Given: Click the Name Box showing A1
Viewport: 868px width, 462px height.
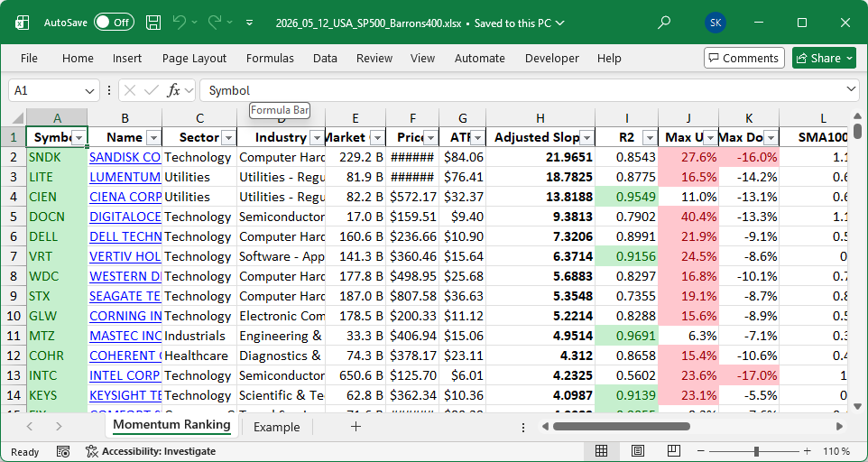Looking at the screenshot, I should (x=46, y=90).
